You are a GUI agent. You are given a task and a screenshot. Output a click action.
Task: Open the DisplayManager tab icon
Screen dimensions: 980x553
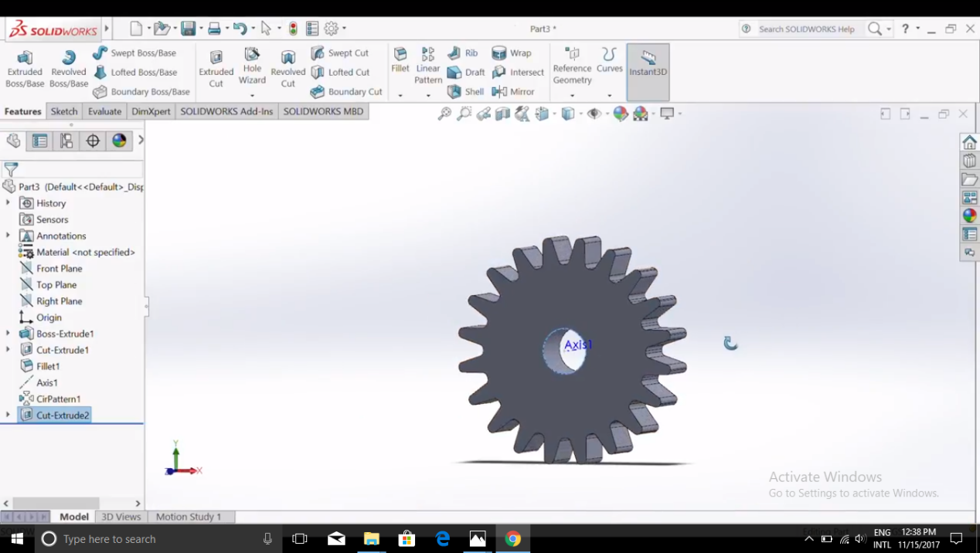tap(119, 141)
